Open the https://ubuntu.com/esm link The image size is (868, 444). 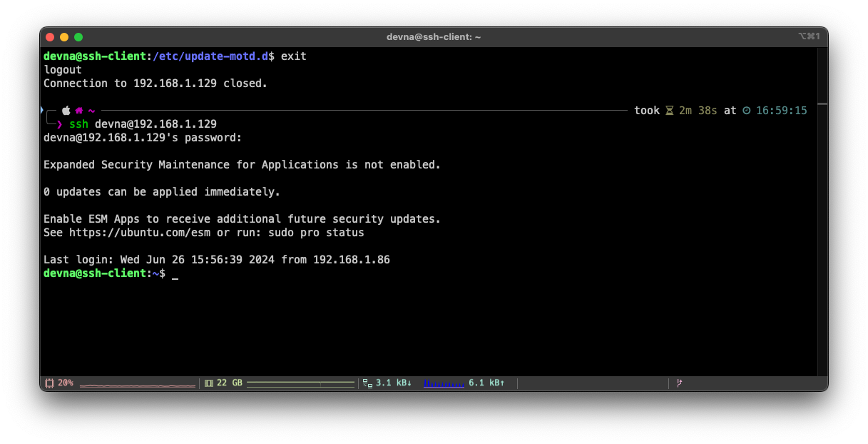click(141, 233)
